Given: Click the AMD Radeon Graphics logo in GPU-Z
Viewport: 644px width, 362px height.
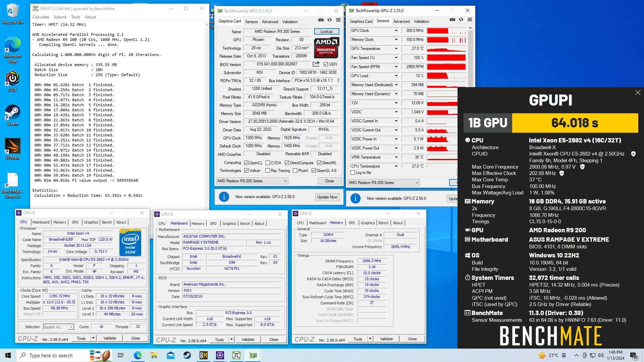Looking at the screenshot, I should click(x=326, y=47).
